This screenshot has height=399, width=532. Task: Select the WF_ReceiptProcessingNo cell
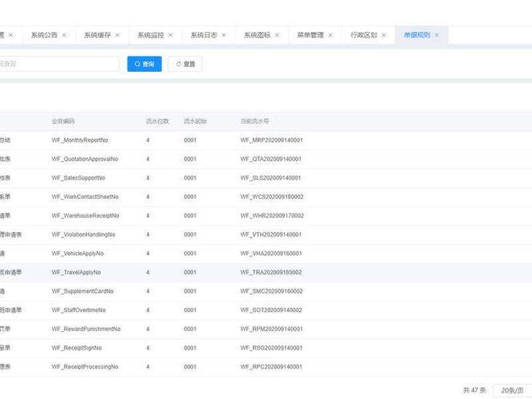point(85,367)
